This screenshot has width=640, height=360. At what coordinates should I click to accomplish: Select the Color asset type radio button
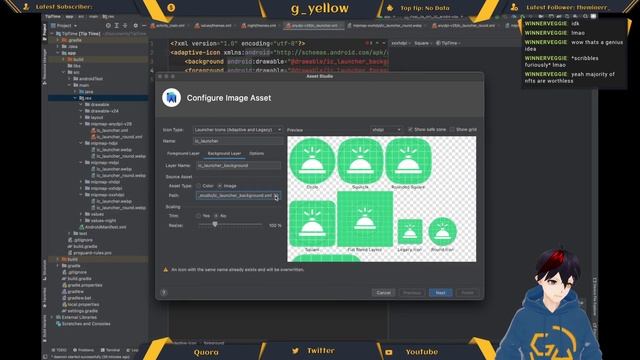coord(198,186)
